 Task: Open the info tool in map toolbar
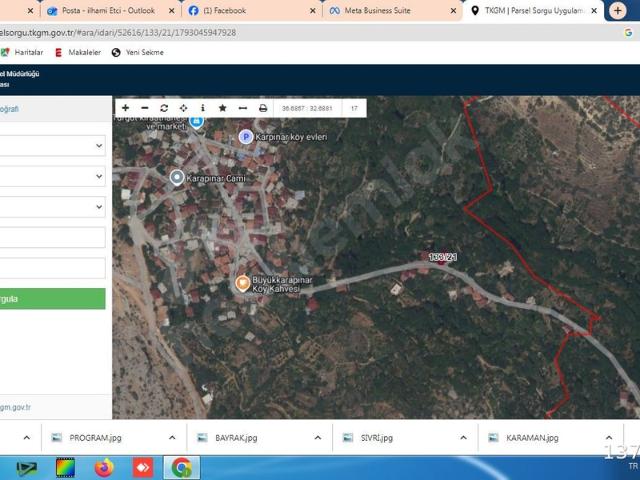203,108
